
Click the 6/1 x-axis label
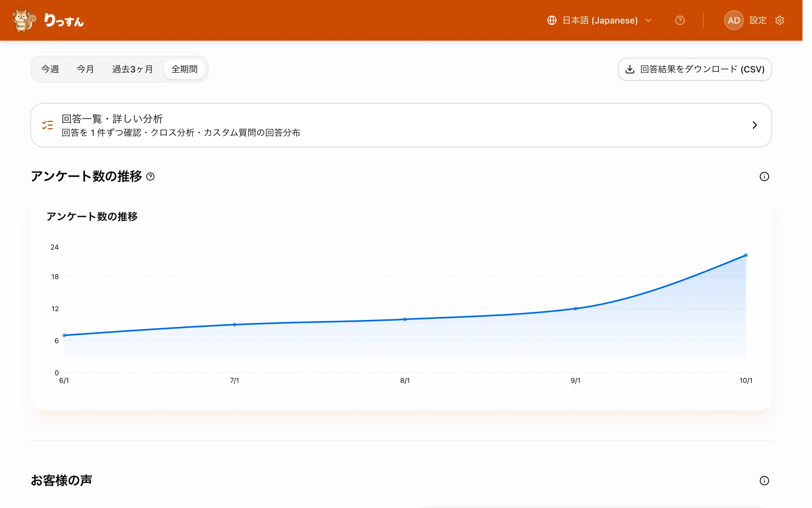pyautogui.click(x=64, y=381)
